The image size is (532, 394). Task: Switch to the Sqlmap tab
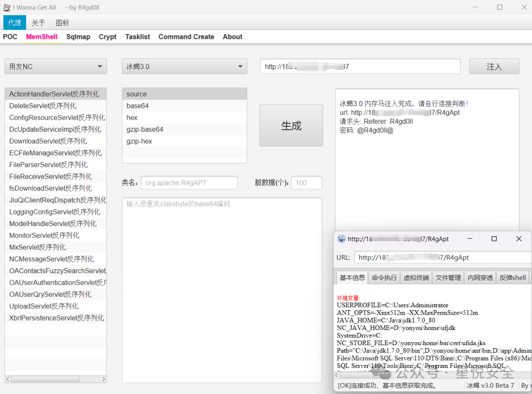(x=78, y=36)
